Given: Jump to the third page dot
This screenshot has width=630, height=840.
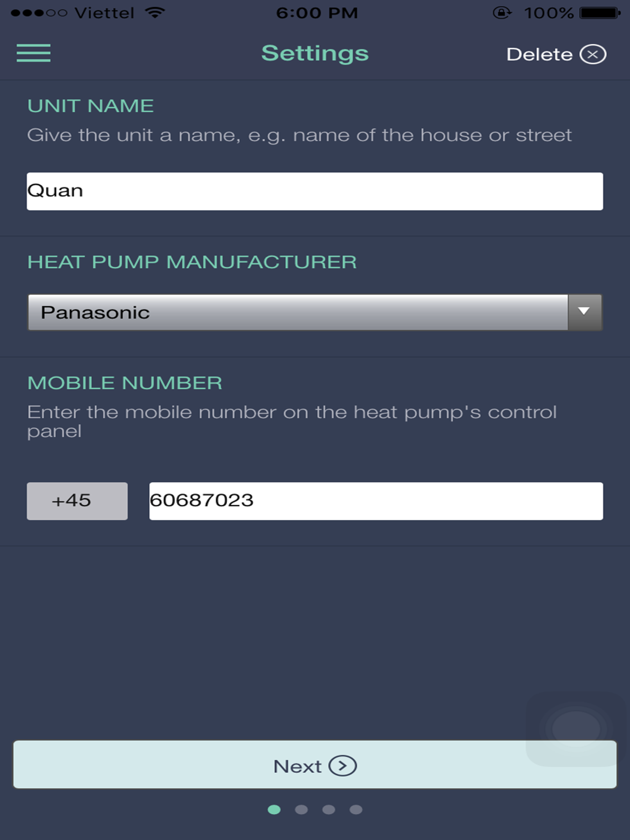Looking at the screenshot, I should (329, 810).
